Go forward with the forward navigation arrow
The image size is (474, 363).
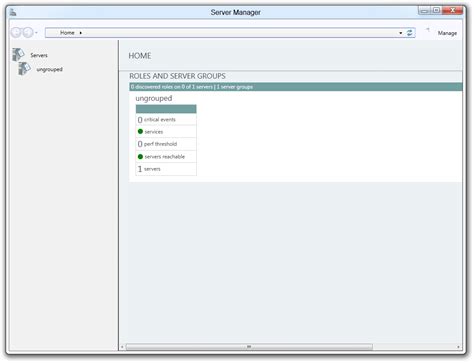click(28, 33)
